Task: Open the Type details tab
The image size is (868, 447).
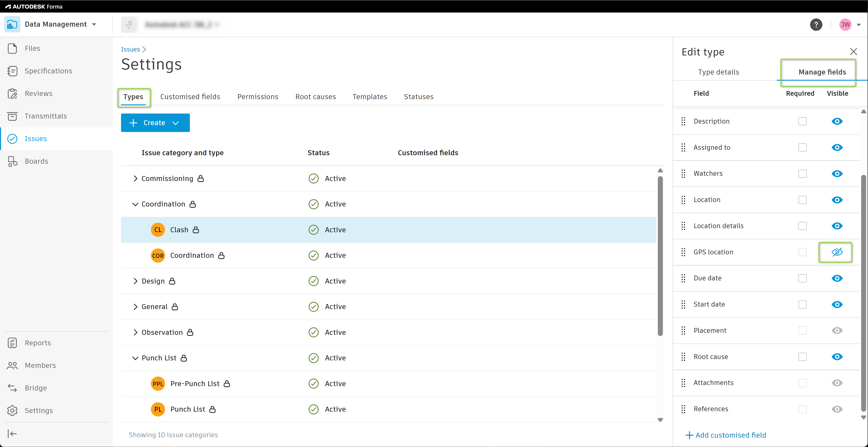Action: (718, 72)
